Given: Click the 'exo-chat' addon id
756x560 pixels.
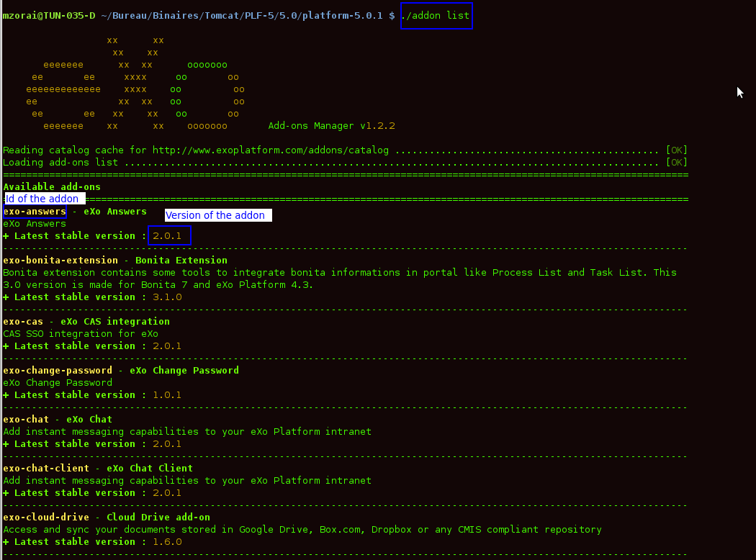Looking at the screenshot, I should tap(25, 419).
